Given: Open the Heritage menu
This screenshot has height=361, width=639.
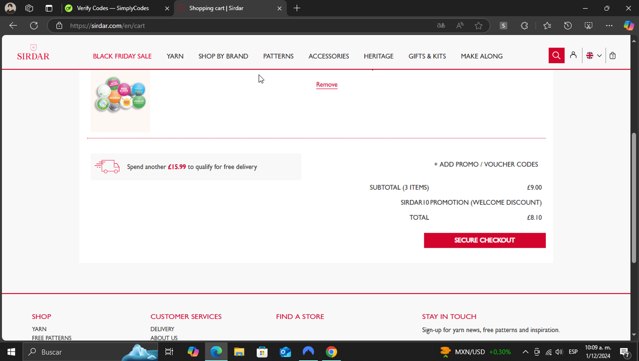Looking at the screenshot, I should [x=379, y=56].
